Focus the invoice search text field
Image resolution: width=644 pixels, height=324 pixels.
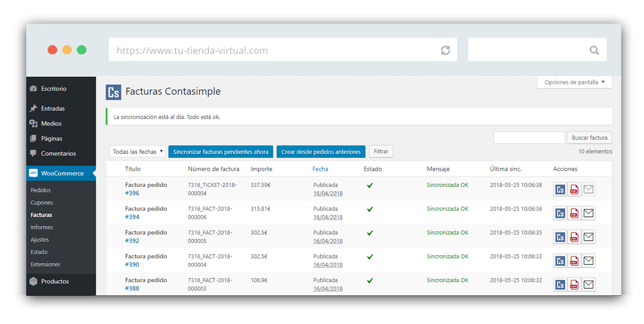tap(529, 138)
